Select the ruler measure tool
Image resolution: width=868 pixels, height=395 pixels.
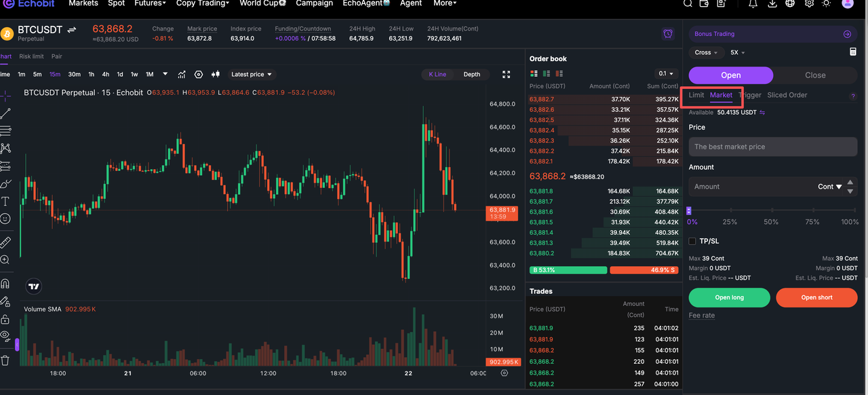point(5,242)
